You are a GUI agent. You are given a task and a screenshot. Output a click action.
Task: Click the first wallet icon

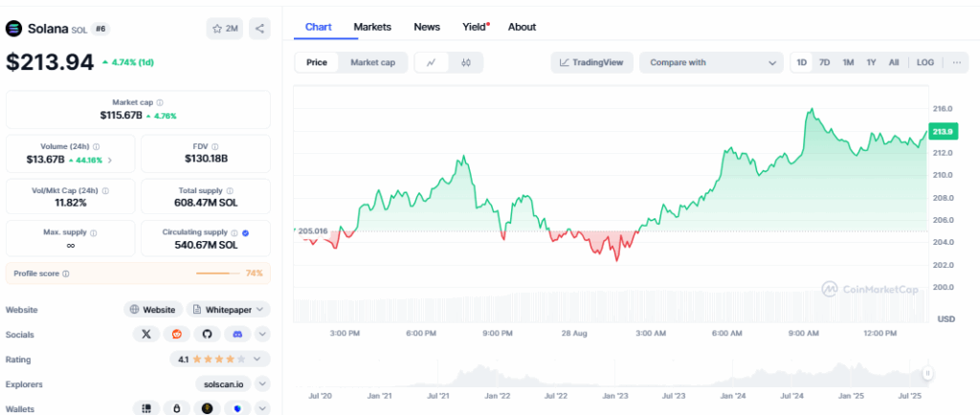pos(146,408)
